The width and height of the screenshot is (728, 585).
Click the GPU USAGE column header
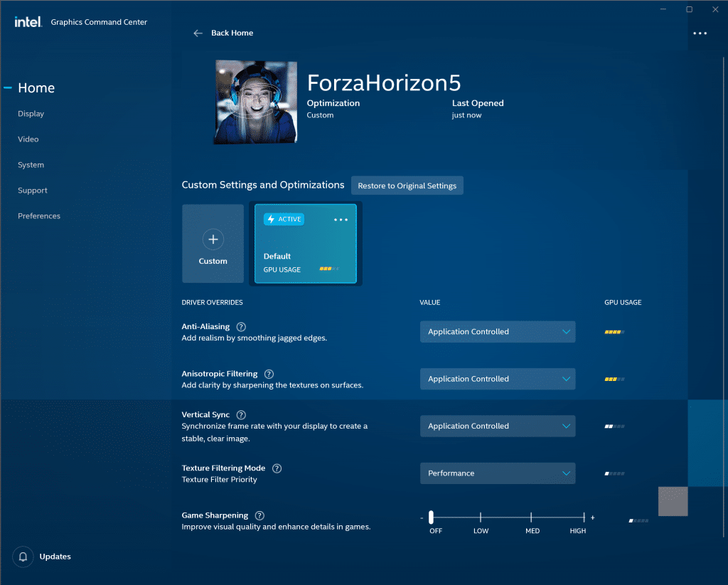pyautogui.click(x=623, y=303)
